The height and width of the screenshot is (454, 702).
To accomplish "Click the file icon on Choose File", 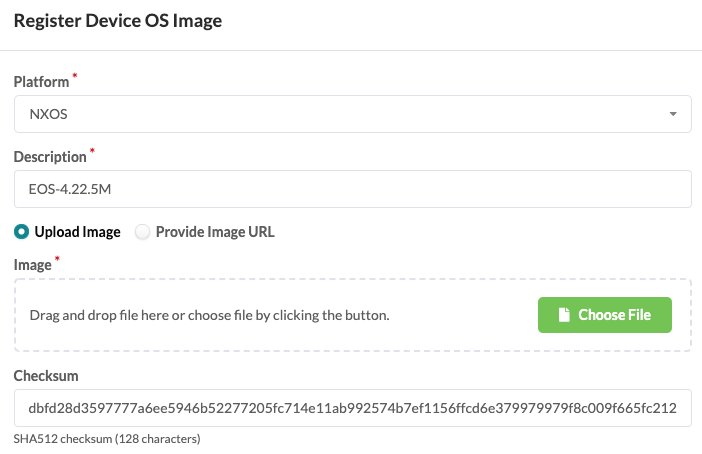I will click(565, 315).
